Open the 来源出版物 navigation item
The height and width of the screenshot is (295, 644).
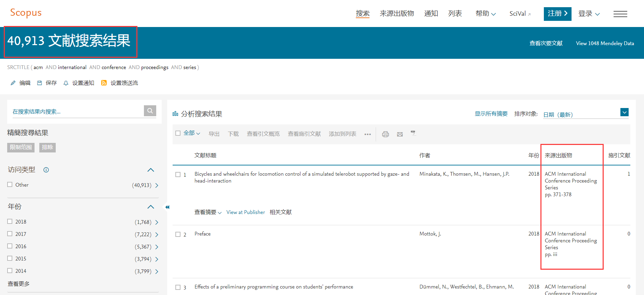(397, 14)
